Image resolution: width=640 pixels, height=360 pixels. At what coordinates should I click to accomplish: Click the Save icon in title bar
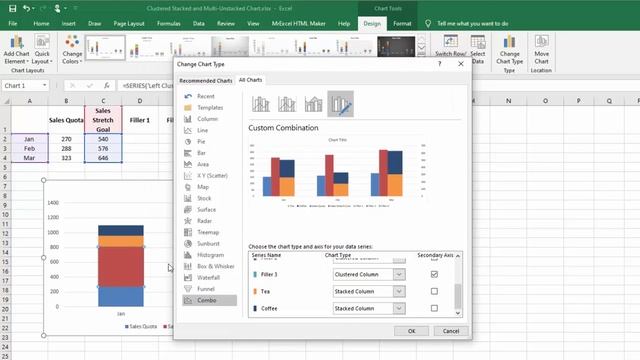(13, 8)
